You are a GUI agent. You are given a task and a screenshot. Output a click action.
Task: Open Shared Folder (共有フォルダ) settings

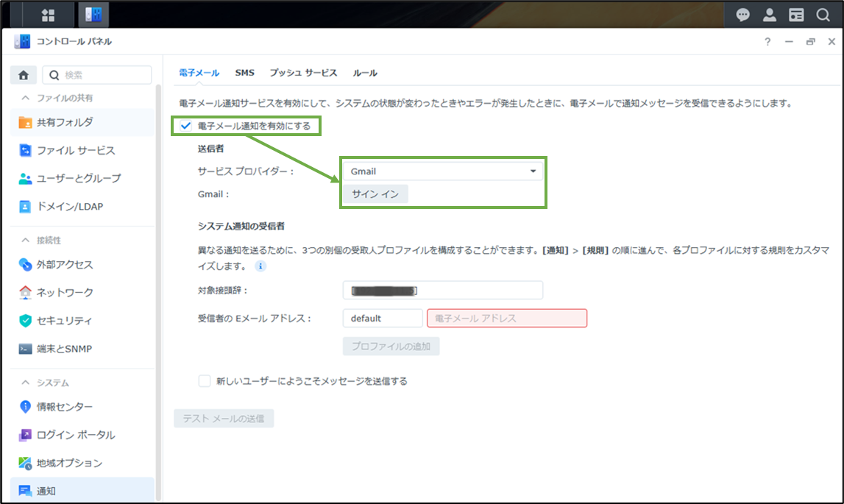point(82,122)
